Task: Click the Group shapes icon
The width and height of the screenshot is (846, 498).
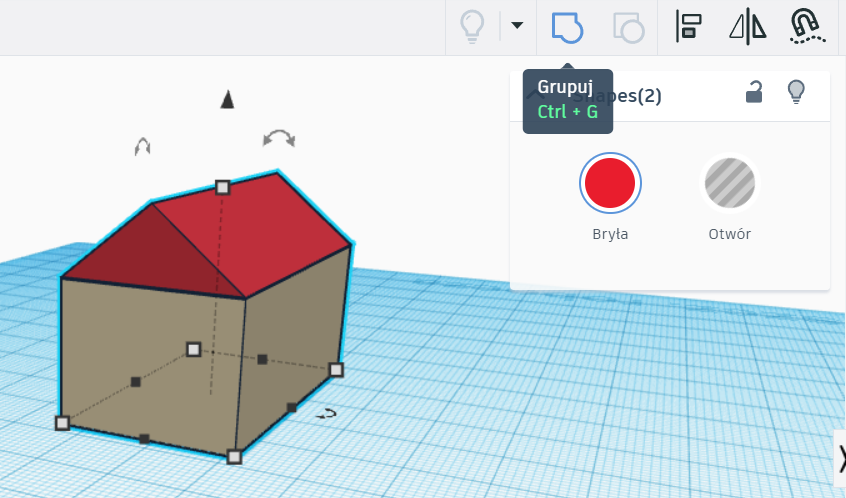Action: tap(567, 27)
